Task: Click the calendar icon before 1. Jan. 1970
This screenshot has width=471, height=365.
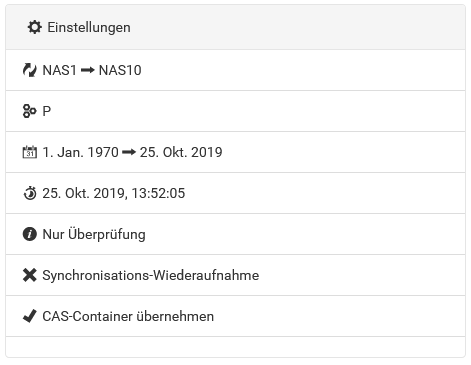Action: point(30,152)
